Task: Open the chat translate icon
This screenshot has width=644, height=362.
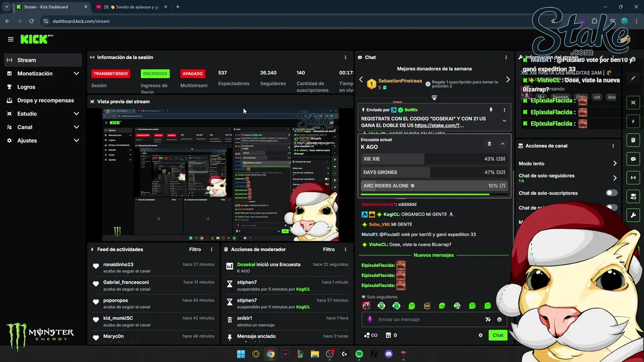Action: [488, 319]
